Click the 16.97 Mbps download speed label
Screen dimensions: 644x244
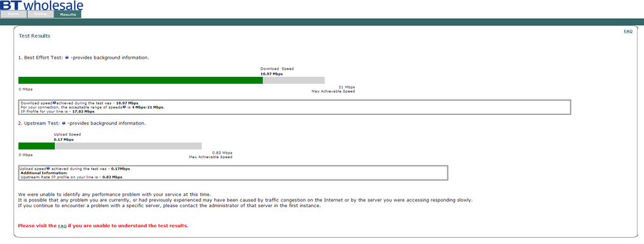point(272,74)
